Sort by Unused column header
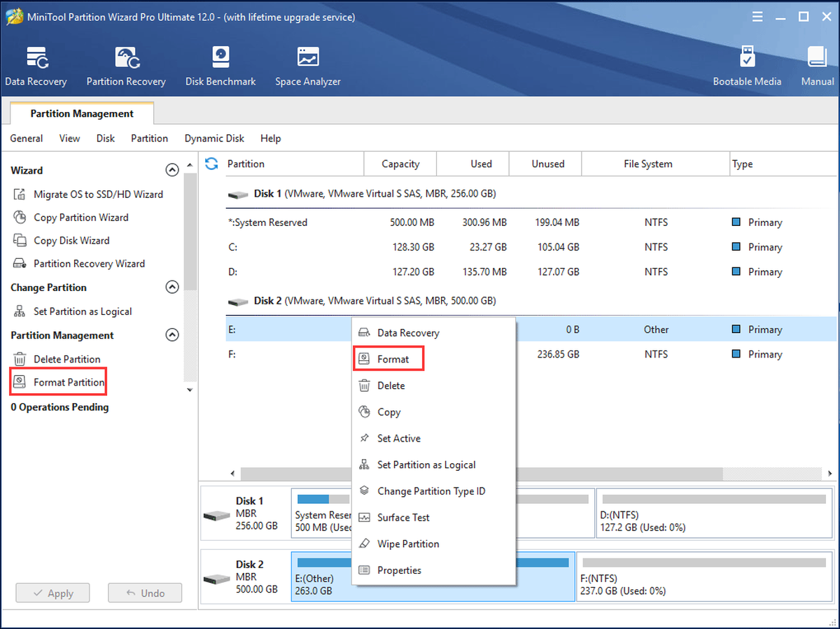The width and height of the screenshot is (840, 629). [545, 164]
